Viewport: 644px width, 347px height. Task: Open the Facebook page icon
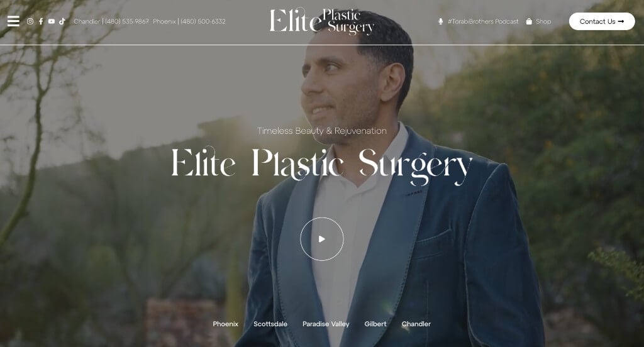click(x=41, y=21)
